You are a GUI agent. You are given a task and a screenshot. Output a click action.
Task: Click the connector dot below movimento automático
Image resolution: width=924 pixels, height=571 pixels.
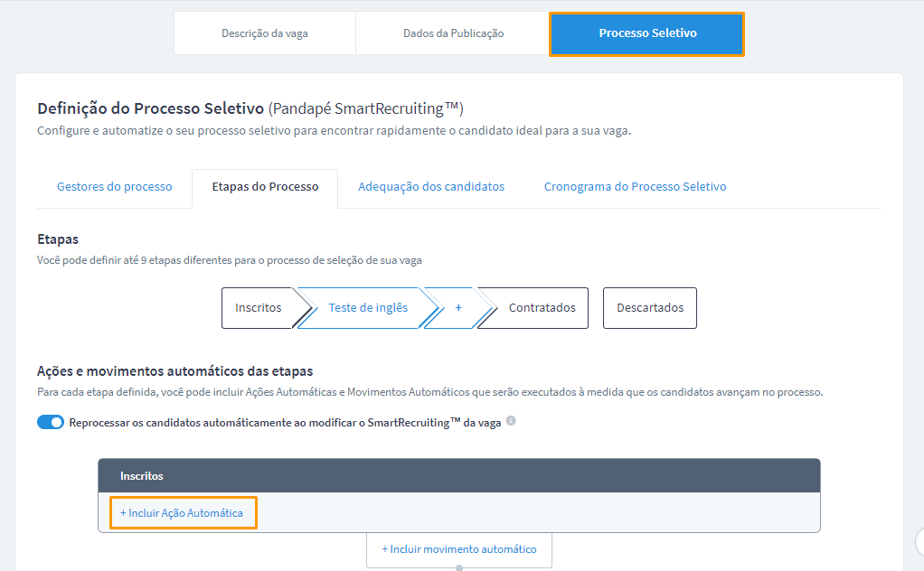click(x=459, y=568)
